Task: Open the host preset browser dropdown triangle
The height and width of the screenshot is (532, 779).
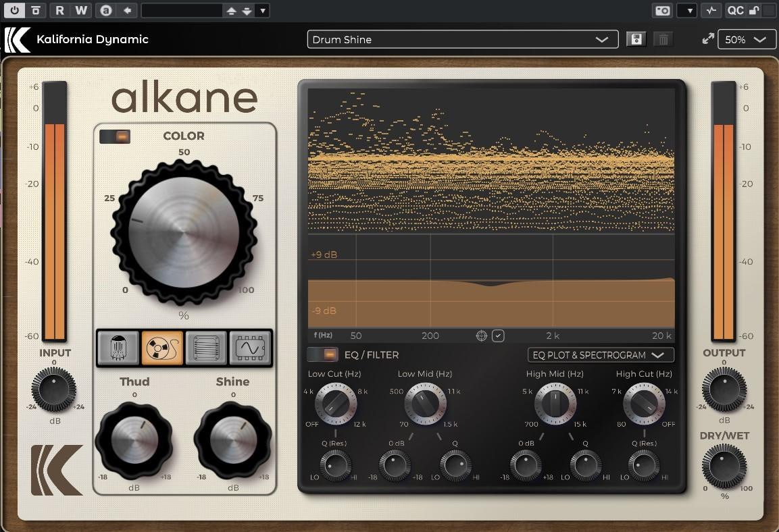Action: [x=263, y=10]
